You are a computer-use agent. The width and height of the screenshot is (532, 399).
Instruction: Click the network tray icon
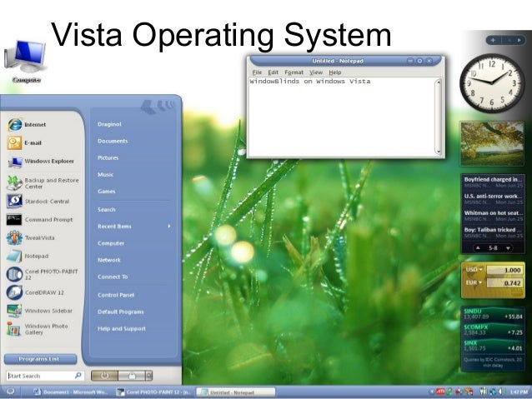point(493,392)
